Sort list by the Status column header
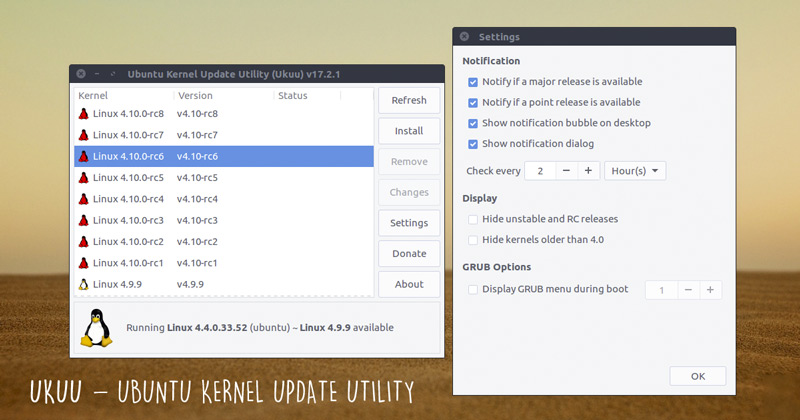This screenshot has width=800, height=420. tap(307, 95)
